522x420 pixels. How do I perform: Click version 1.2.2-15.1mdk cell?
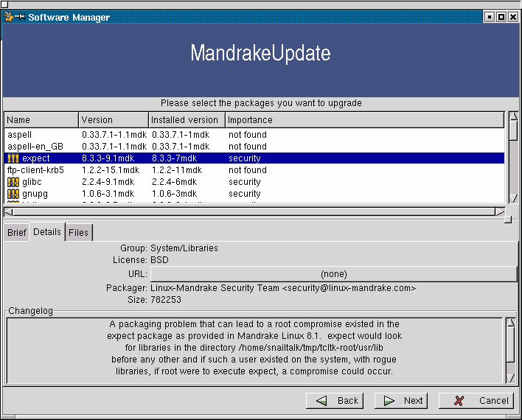pyautogui.click(x=111, y=170)
